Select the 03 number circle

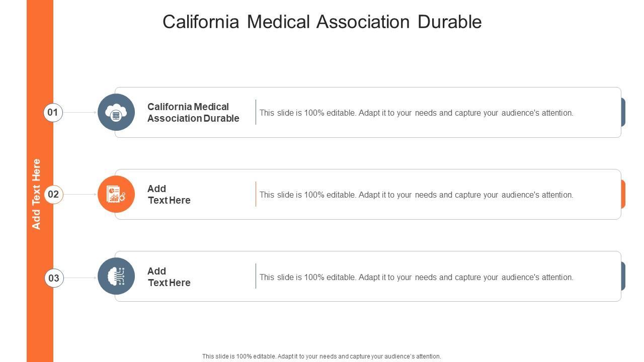tap(54, 278)
